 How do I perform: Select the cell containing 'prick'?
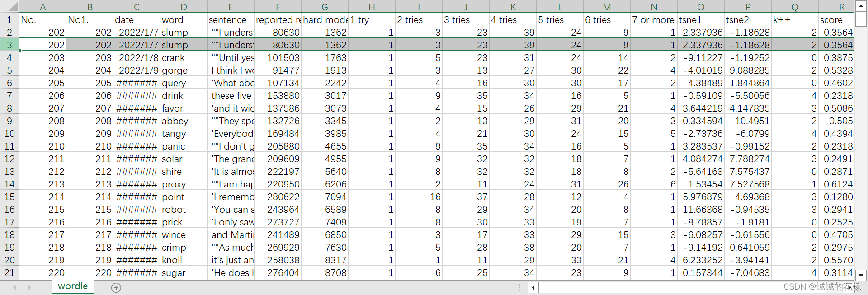click(184, 222)
